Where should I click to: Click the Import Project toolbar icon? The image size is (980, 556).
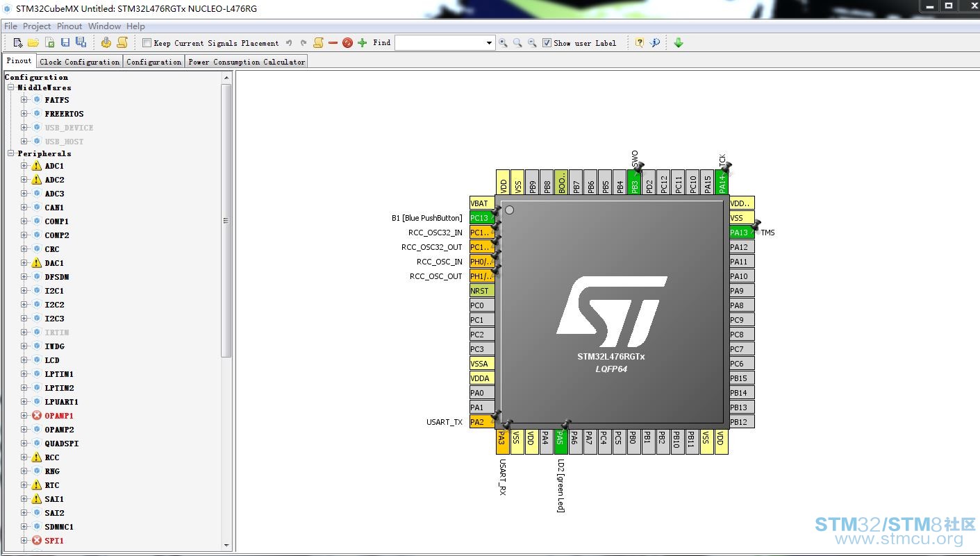tap(50, 43)
